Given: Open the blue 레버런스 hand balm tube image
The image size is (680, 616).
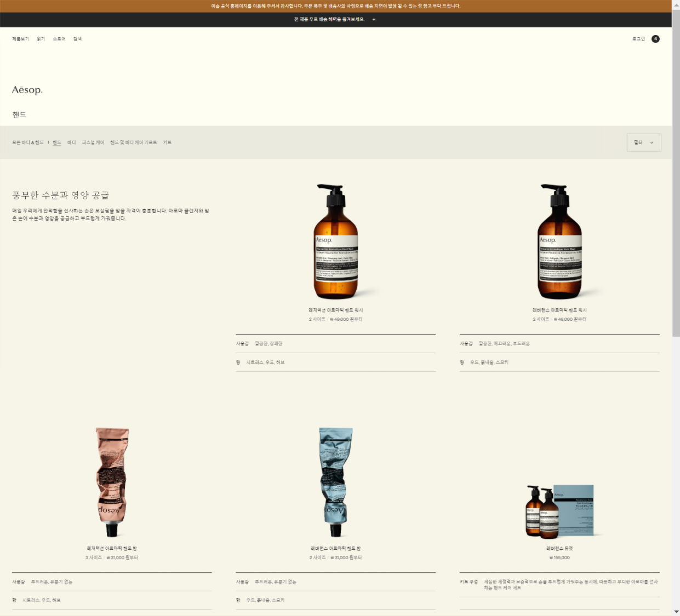Looking at the screenshot, I should [336, 482].
